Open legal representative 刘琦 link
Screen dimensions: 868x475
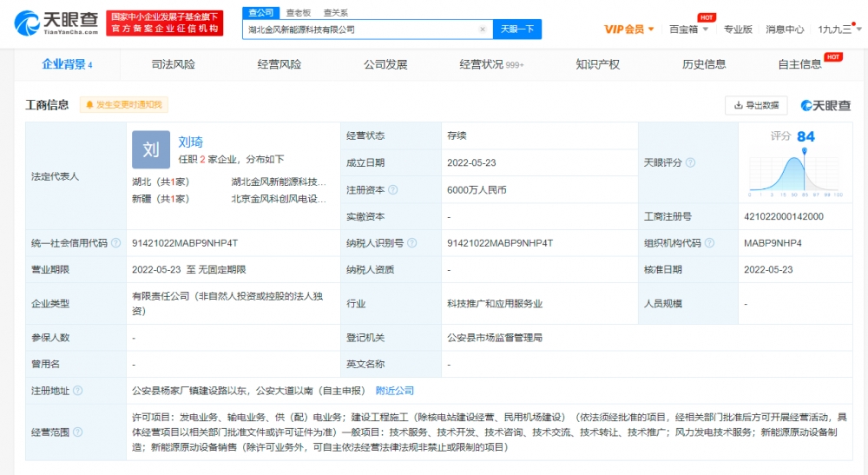pos(190,142)
